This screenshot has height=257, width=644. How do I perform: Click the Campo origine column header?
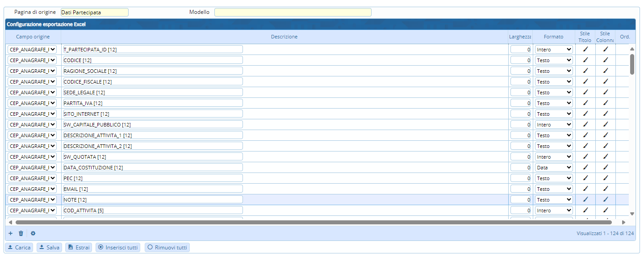(x=33, y=37)
